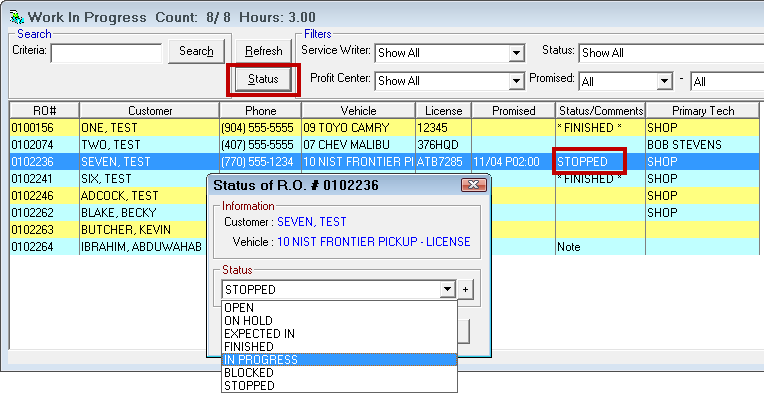Image resolution: width=764 pixels, height=393 pixels.
Task: Pick ON HOLD status option
Action: pyautogui.click(x=340, y=321)
